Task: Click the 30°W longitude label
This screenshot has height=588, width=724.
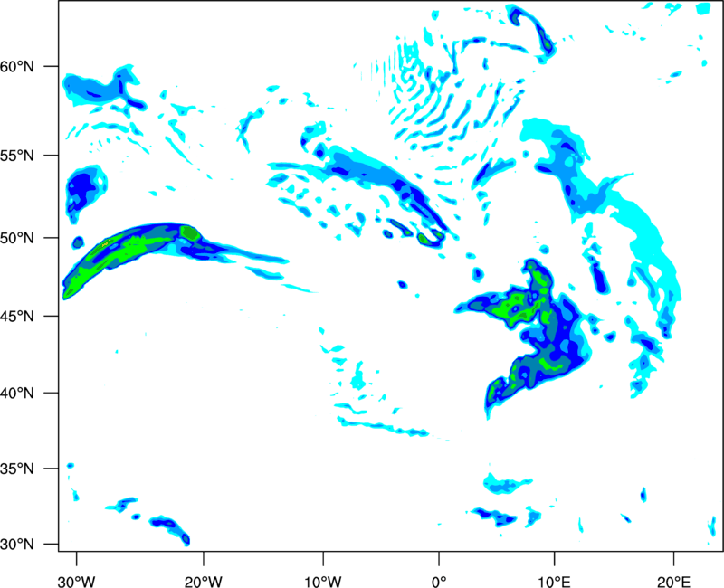Action: [77, 582]
